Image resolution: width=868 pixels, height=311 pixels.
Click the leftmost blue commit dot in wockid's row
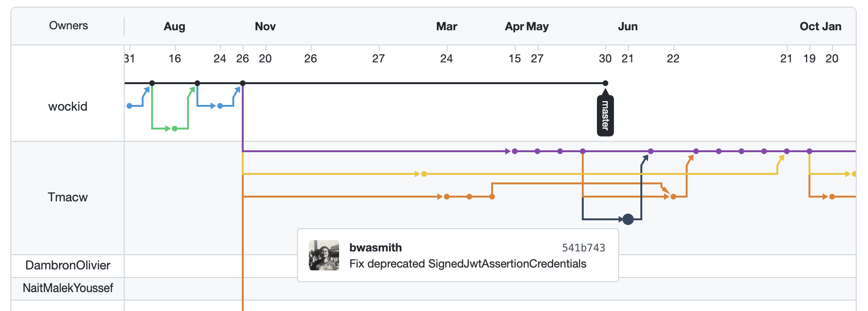point(129,106)
